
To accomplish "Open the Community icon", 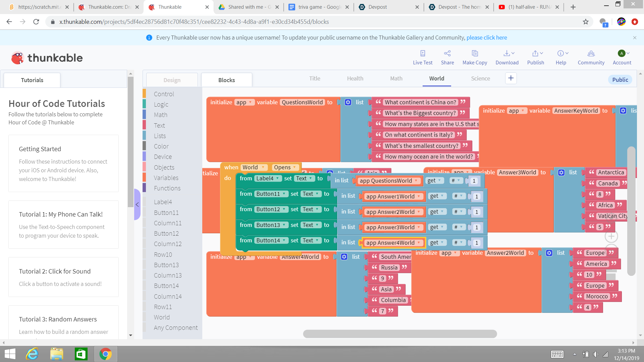I will click(591, 53).
